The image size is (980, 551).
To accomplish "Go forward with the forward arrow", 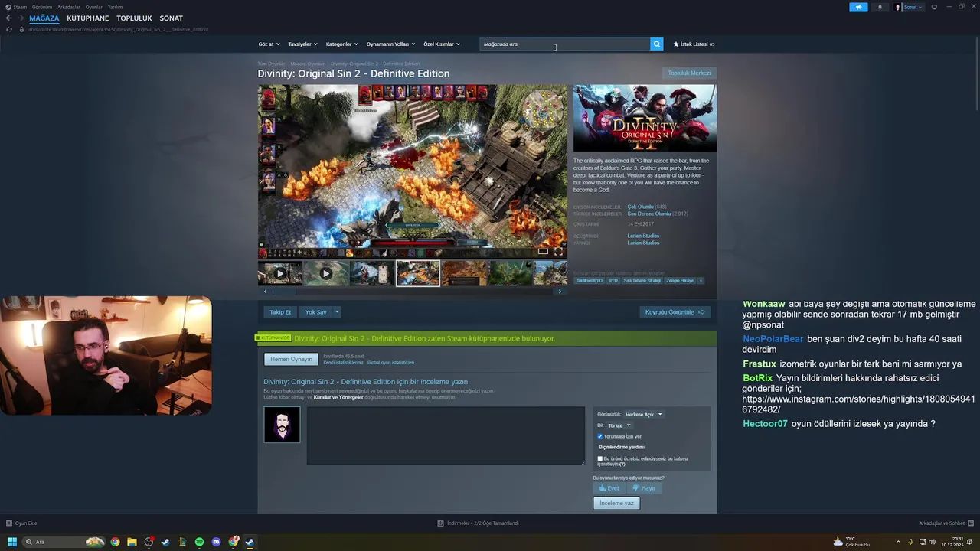I will click(21, 18).
